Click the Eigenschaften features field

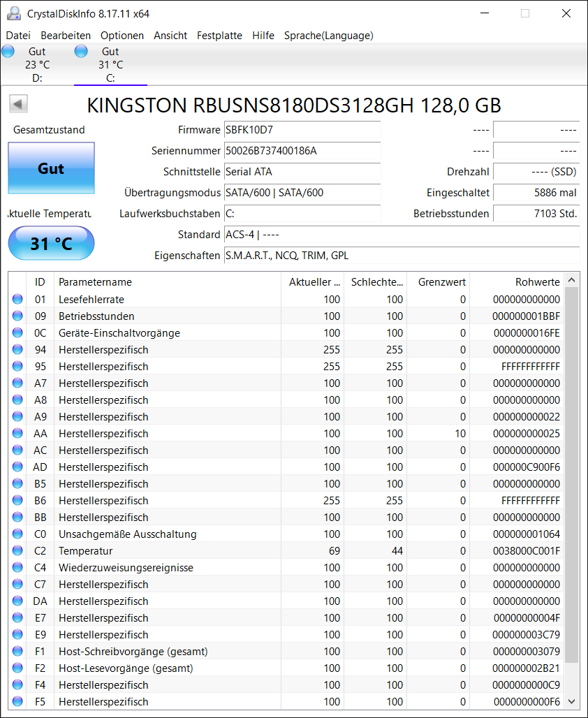(402, 256)
